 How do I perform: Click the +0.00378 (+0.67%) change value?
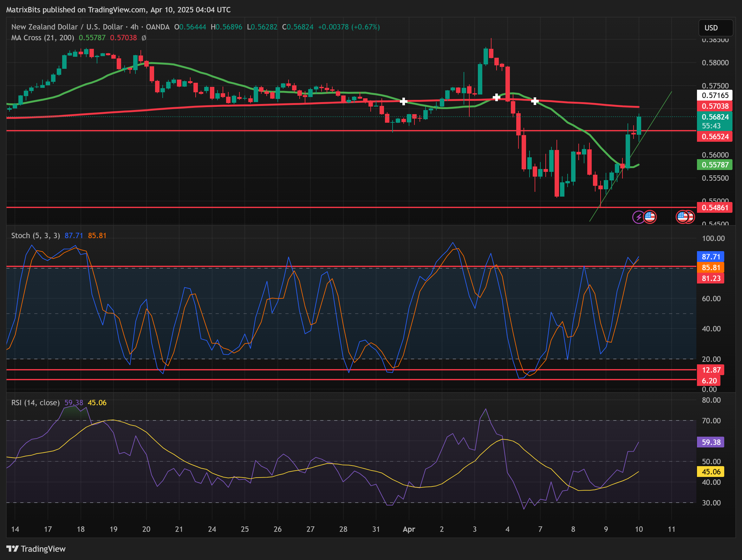(x=349, y=27)
